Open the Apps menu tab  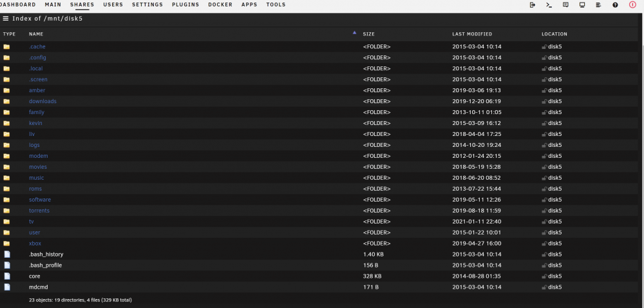point(249,5)
